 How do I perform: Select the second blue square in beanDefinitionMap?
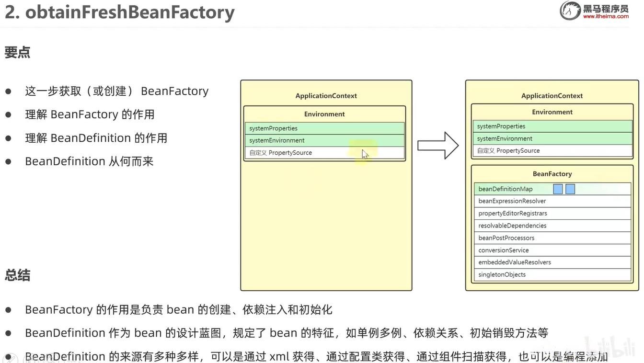click(x=570, y=189)
